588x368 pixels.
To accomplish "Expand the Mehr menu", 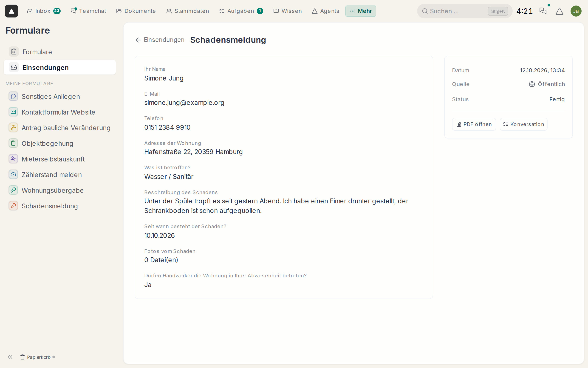I will pyautogui.click(x=361, y=11).
